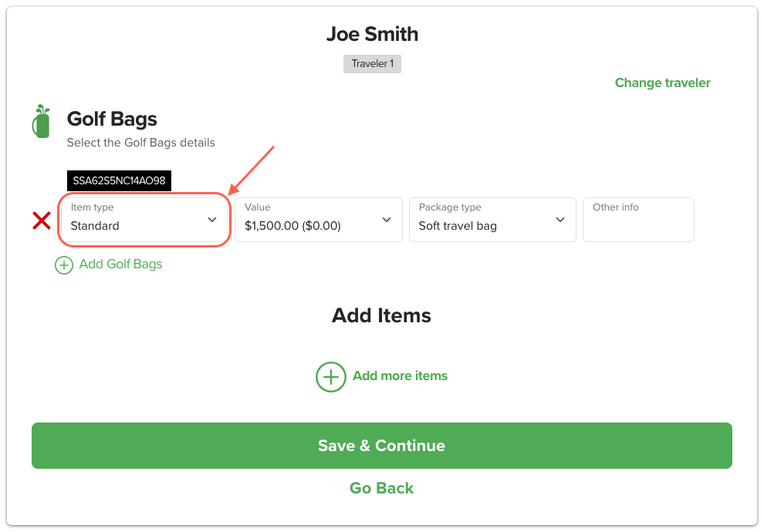Click the green golf bag icon
Screen dimensions: 764x532
(42, 121)
